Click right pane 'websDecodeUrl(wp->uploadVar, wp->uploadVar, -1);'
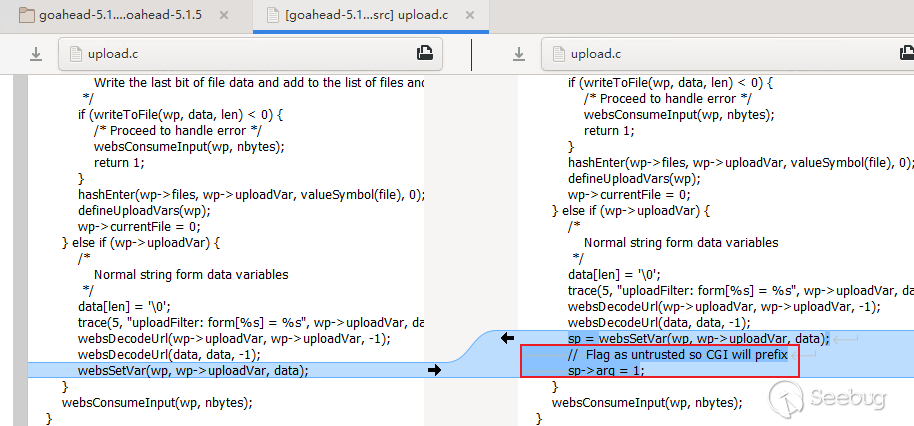This screenshot has height=426, width=914. click(724, 307)
